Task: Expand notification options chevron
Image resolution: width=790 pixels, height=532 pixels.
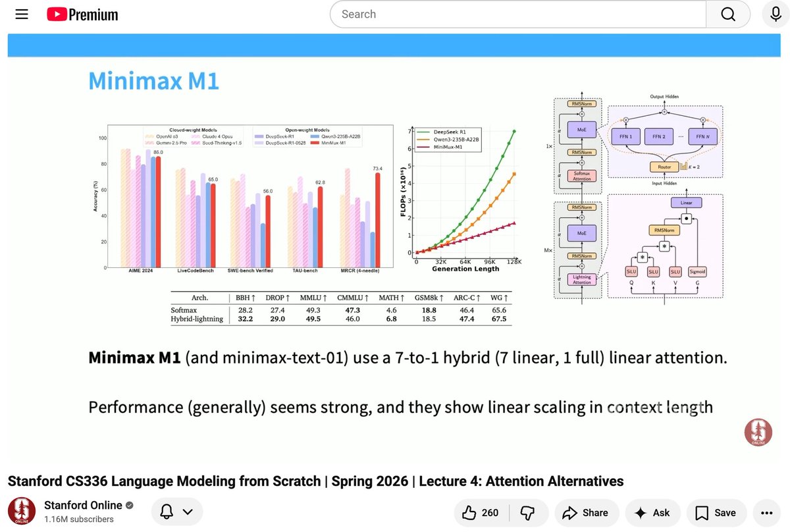Action: point(188,512)
